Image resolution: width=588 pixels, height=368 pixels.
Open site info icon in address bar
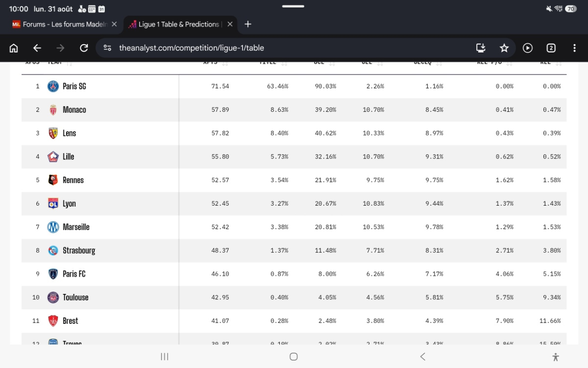point(107,48)
